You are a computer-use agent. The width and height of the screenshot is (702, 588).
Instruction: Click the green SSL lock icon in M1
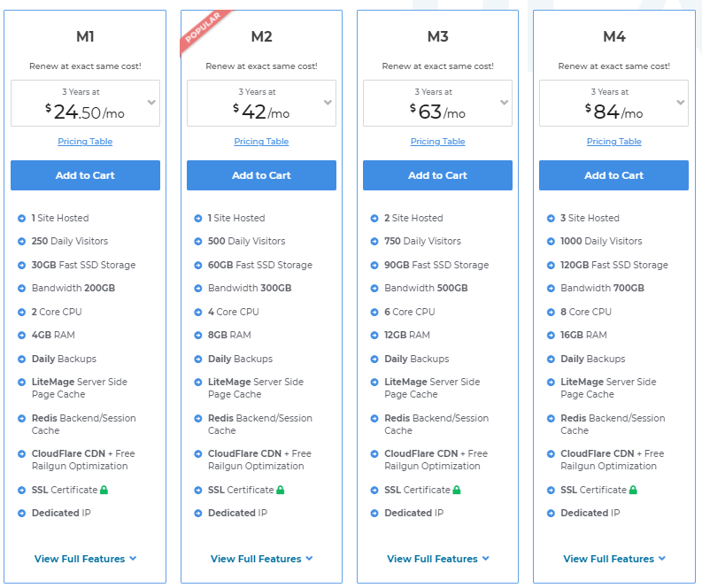[104, 490]
